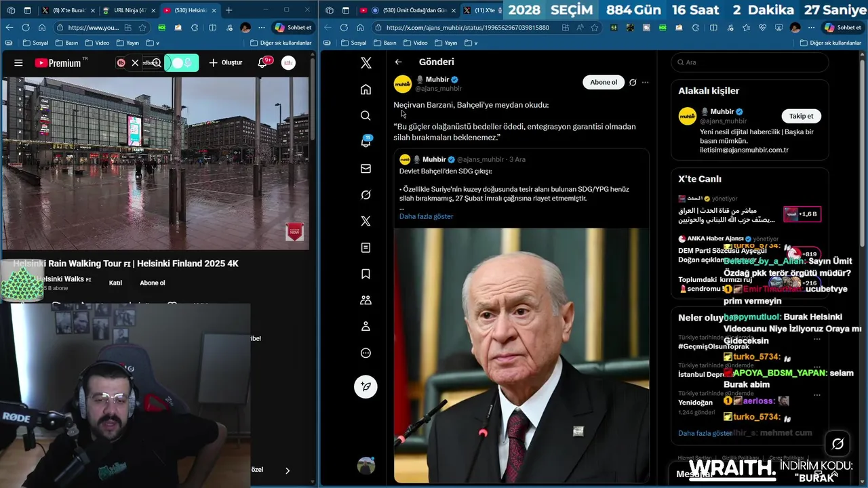Expand trends list with Daha fazla göster
Viewport: 868px width, 488px height.
pos(705,433)
